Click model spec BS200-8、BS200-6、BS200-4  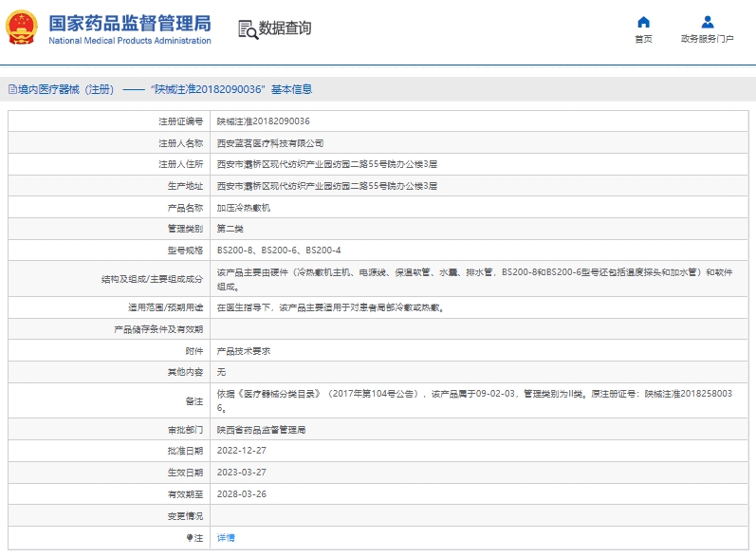(x=279, y=251)
